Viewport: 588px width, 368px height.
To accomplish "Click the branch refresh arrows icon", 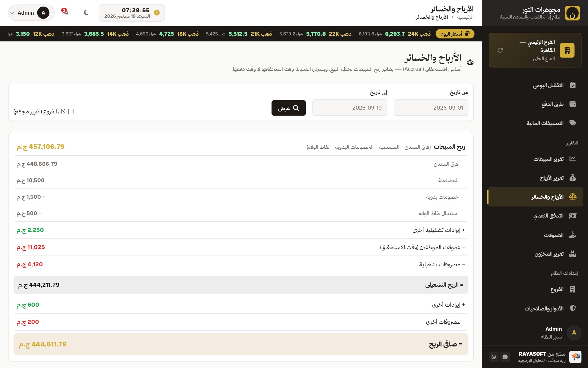I will [x=500, y=50].
